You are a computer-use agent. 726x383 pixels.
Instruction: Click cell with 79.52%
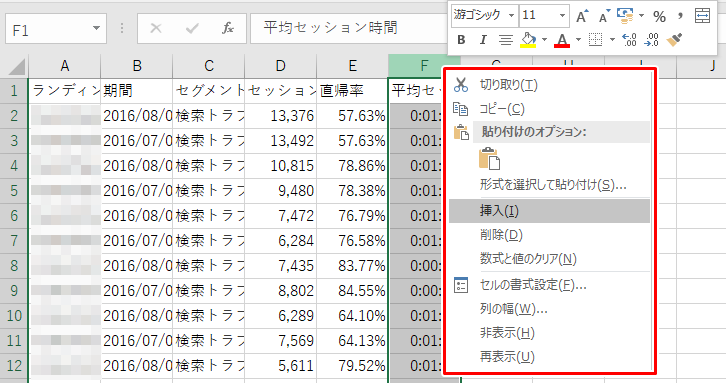click(353, 366)
